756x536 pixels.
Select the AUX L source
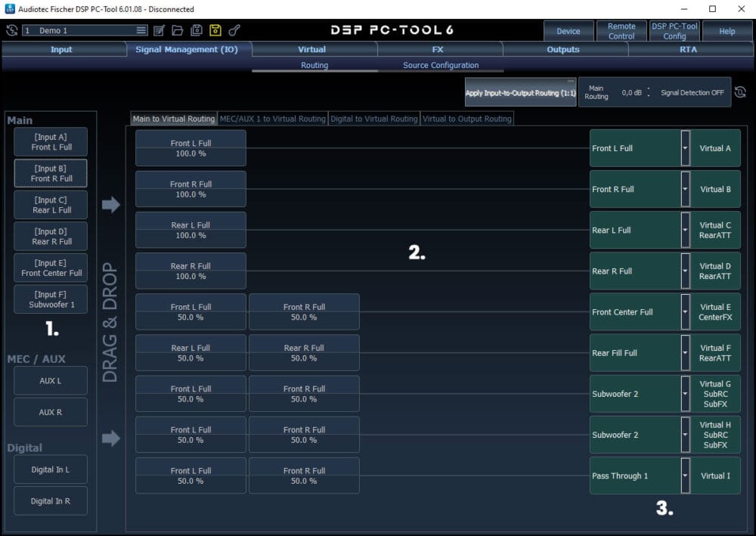pos(51,381)
